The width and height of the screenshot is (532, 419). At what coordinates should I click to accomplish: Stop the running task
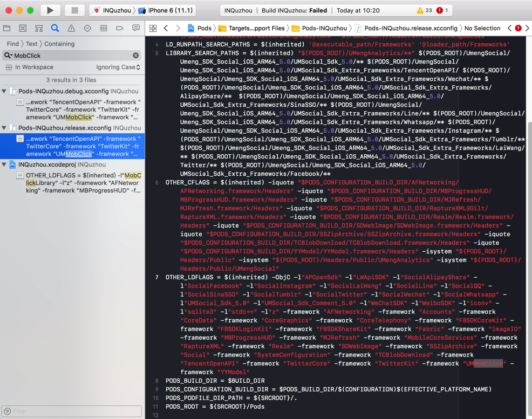(x=74, y=10)
